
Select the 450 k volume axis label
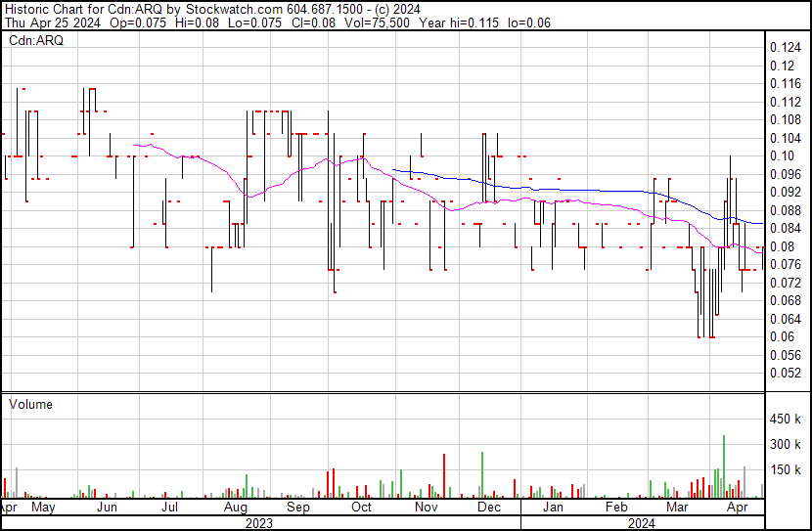[x=785, y=420]
